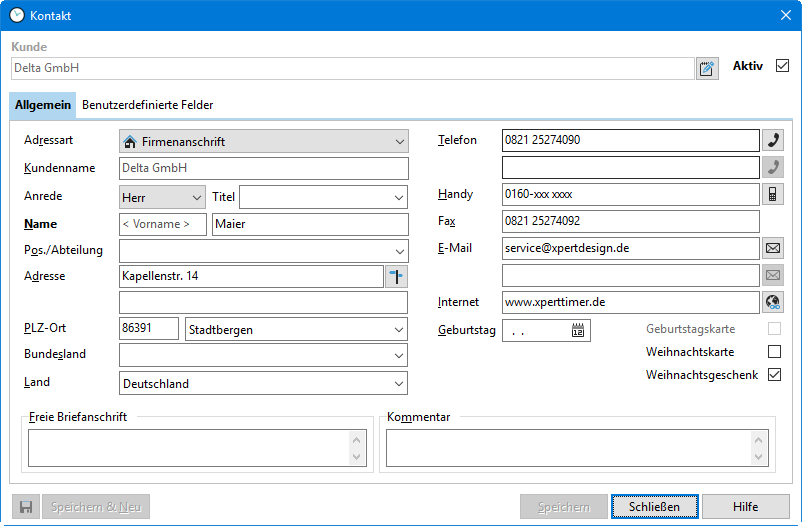
Task: Toggle the Aktiv checkbox
Action: (x=782, y=66)
